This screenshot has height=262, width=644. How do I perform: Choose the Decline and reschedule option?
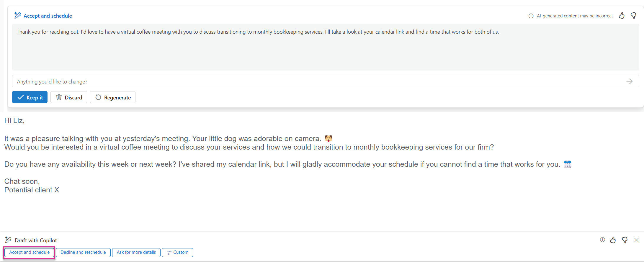(x=83, y=253)
